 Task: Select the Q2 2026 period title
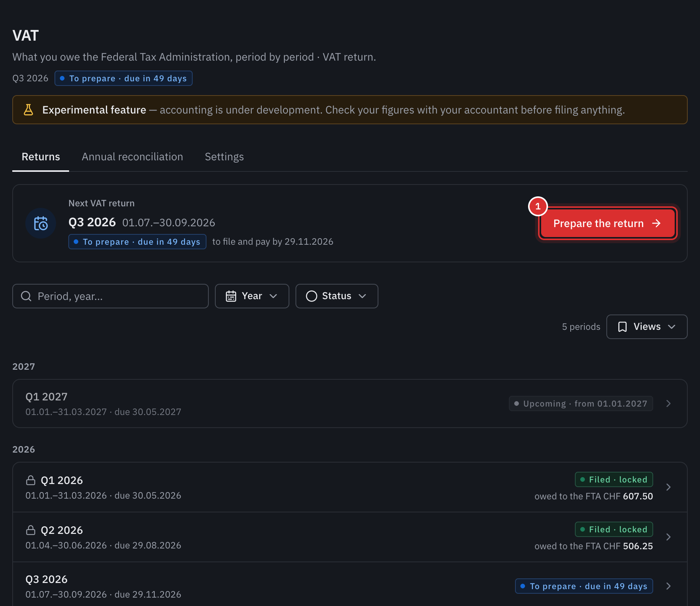click(x=62, y=530)
